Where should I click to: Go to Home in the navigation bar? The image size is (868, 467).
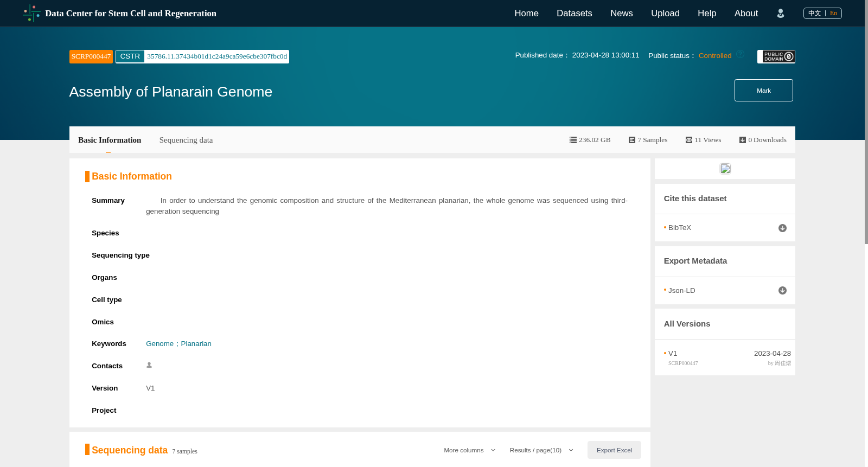tap(526, 14)
